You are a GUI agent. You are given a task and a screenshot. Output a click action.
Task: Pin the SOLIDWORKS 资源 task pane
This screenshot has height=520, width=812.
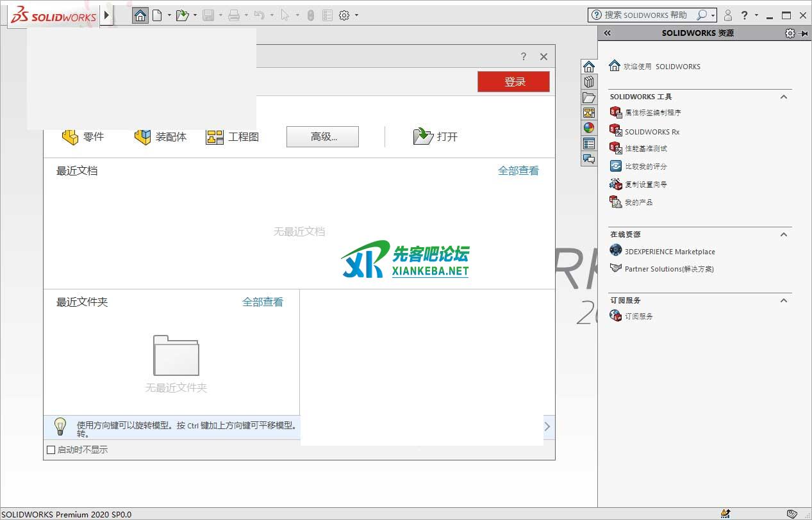point(804,33)
